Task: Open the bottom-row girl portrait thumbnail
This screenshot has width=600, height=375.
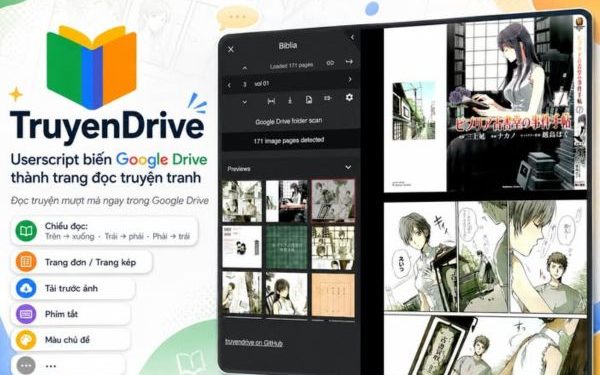Action: pos(287,294)
